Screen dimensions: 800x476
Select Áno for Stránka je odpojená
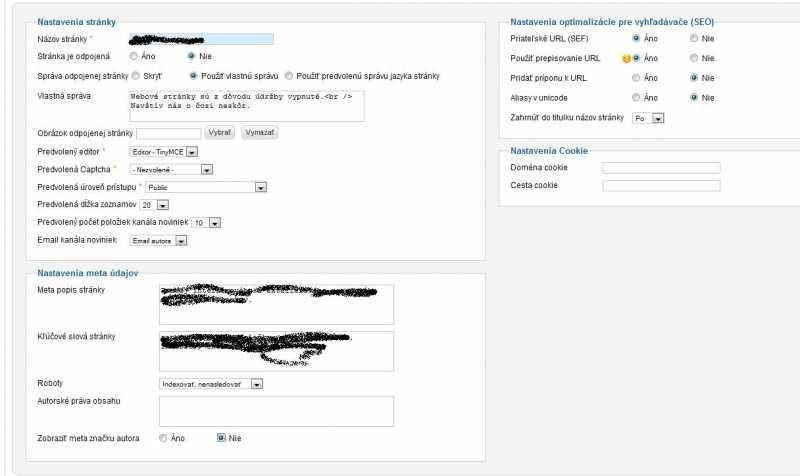[x=135, y=57]
